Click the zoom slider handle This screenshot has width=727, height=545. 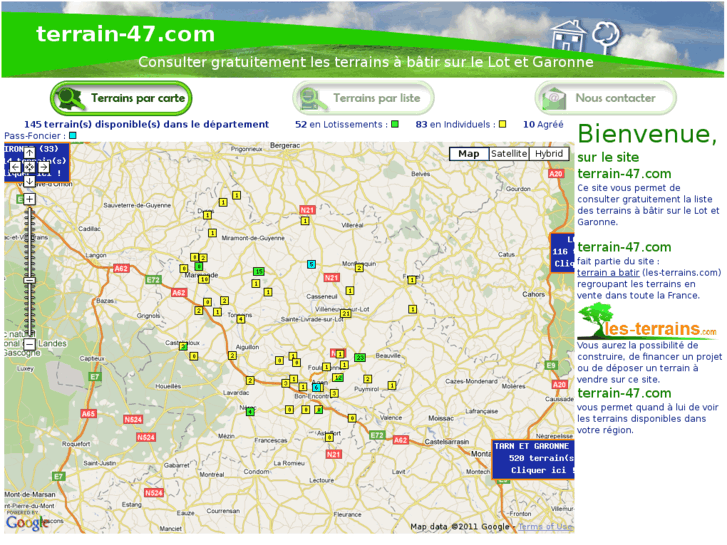click(29, 280)
